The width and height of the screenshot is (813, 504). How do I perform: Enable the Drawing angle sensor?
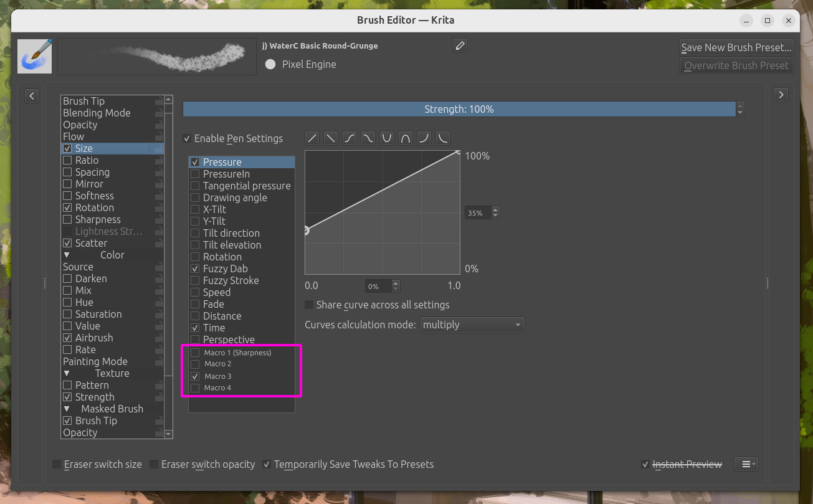[x=195, y=197]
